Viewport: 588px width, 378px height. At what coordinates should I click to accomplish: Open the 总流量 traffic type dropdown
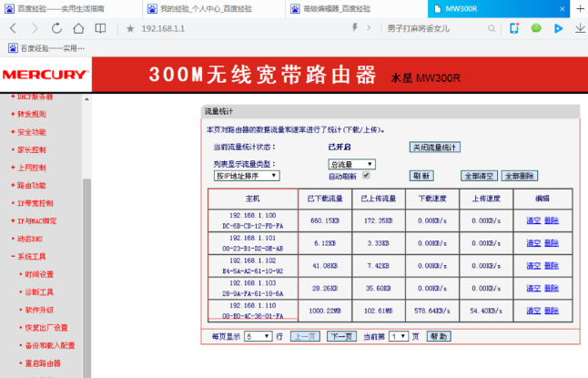coord(351,164)
